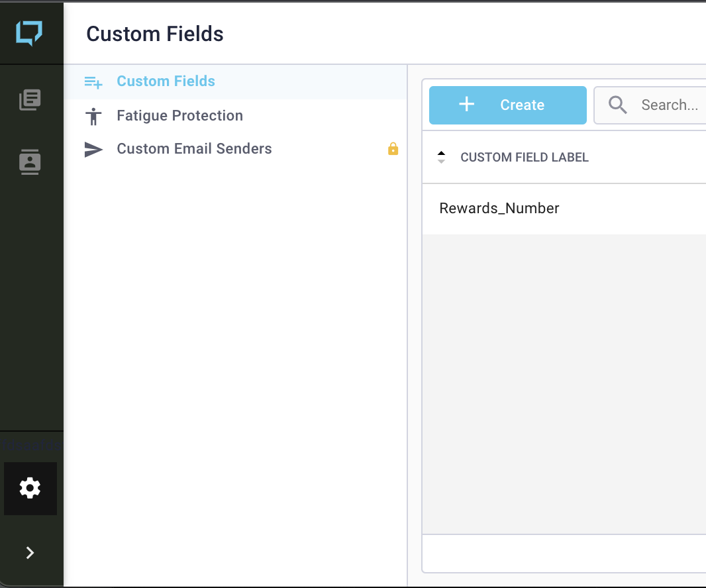This screenshot has height=588, width=706.
Task: Click the app logo icon in the sidebar
Action: (29, 33)
